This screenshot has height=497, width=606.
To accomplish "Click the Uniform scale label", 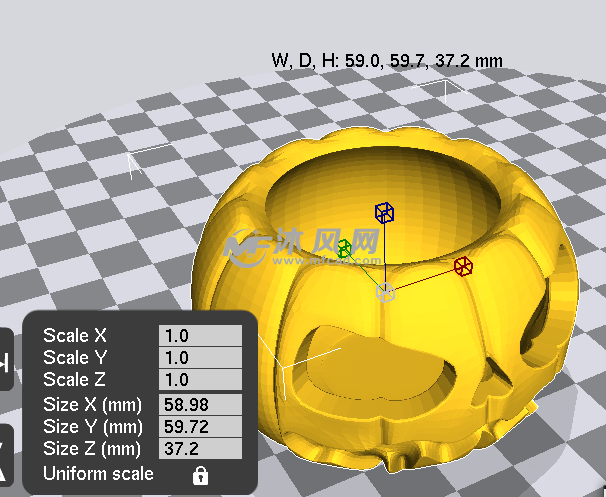I will [98, 473].
